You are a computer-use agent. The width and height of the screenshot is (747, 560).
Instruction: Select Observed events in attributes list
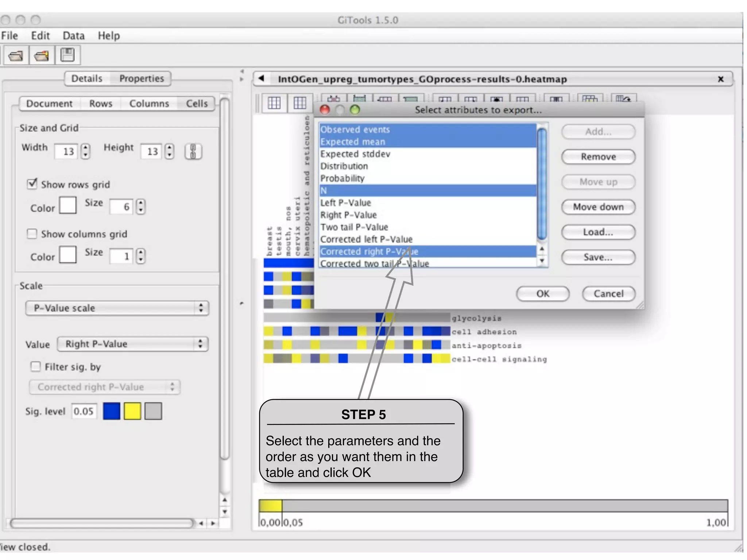click(x=428, y=129)
